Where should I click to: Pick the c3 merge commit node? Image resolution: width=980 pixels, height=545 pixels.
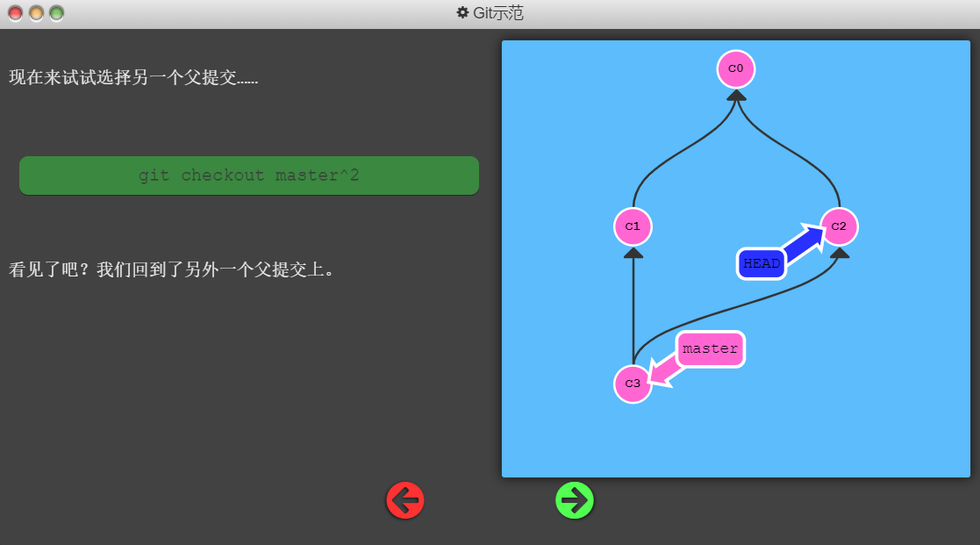[633, 384]
